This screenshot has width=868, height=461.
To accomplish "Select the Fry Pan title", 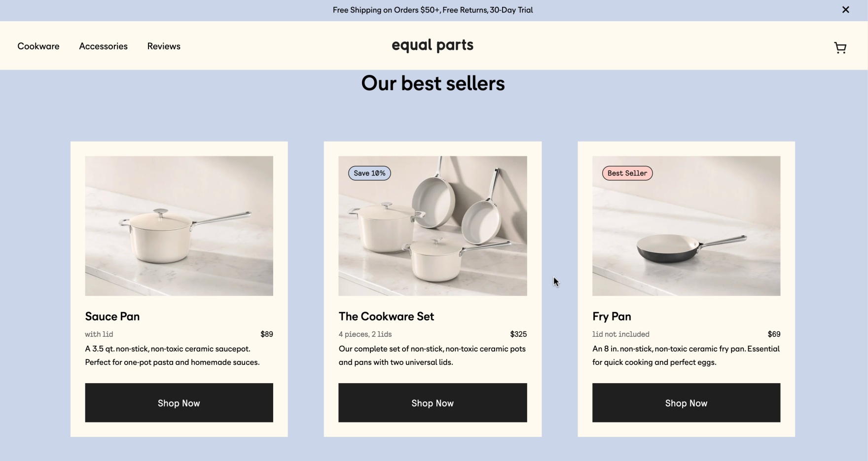I will 612,317.
